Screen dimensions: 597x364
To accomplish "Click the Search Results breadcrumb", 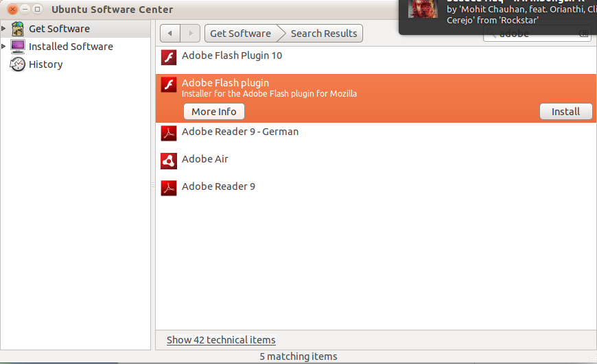I will point(324,34).
